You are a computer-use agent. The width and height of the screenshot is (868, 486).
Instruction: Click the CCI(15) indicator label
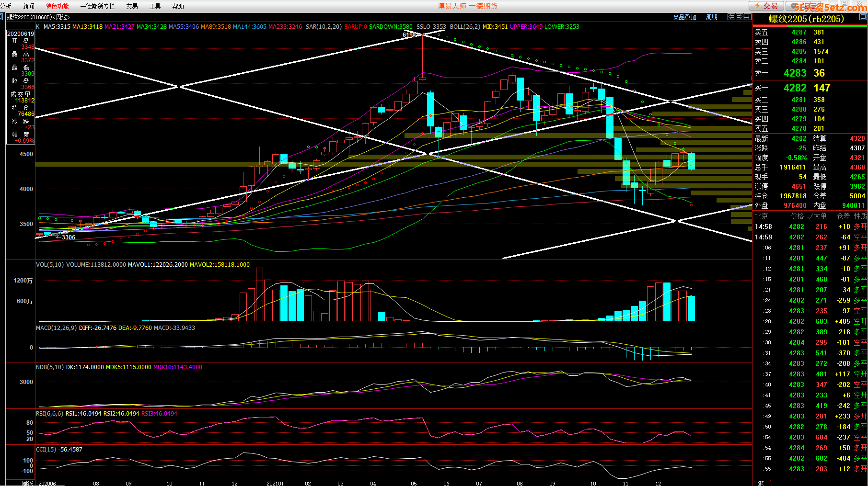[x=46, y=450]
